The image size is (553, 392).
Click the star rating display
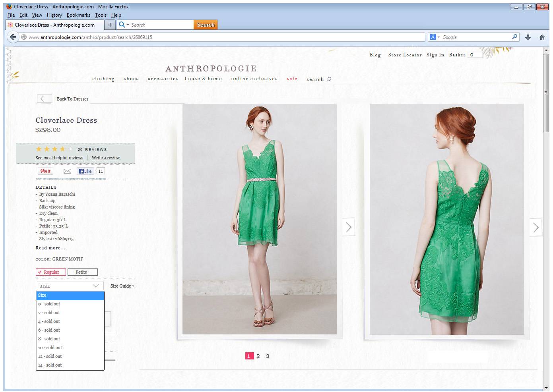[x=54, y=149]
